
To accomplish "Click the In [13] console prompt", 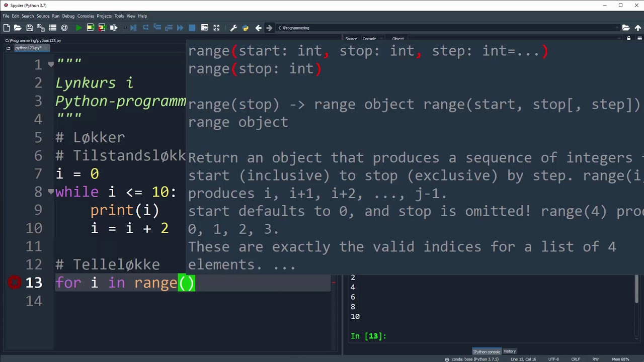I will click(x=368, y=336).
